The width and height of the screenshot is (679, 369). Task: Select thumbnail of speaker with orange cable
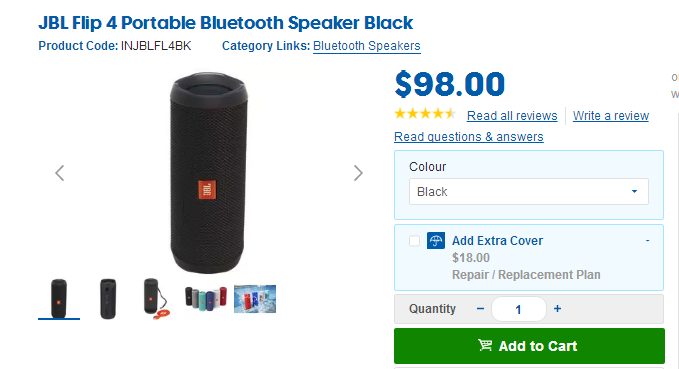156,299
